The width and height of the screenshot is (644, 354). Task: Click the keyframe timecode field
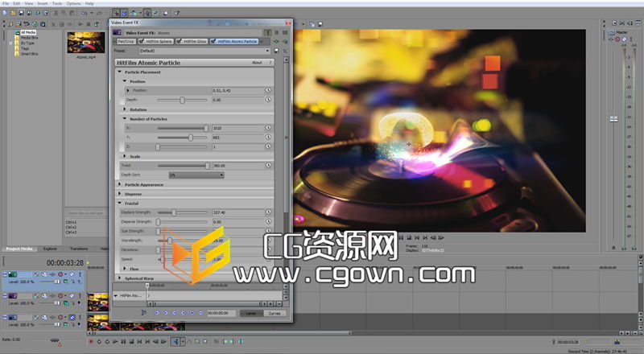[x=221, y=313]
